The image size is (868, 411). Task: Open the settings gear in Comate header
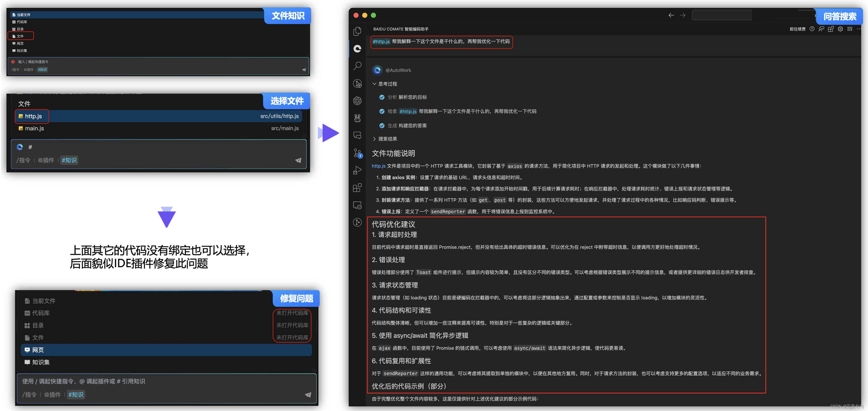tap(840, 29)
